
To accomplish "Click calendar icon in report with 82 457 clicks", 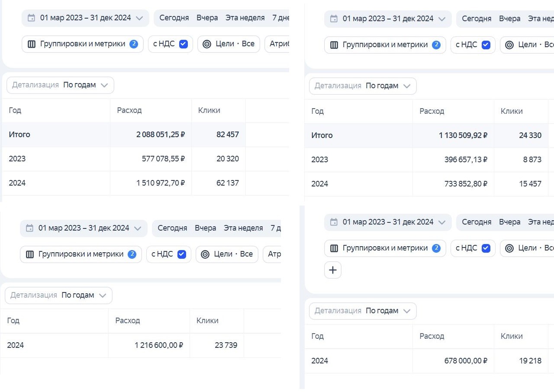I will 31,18.
